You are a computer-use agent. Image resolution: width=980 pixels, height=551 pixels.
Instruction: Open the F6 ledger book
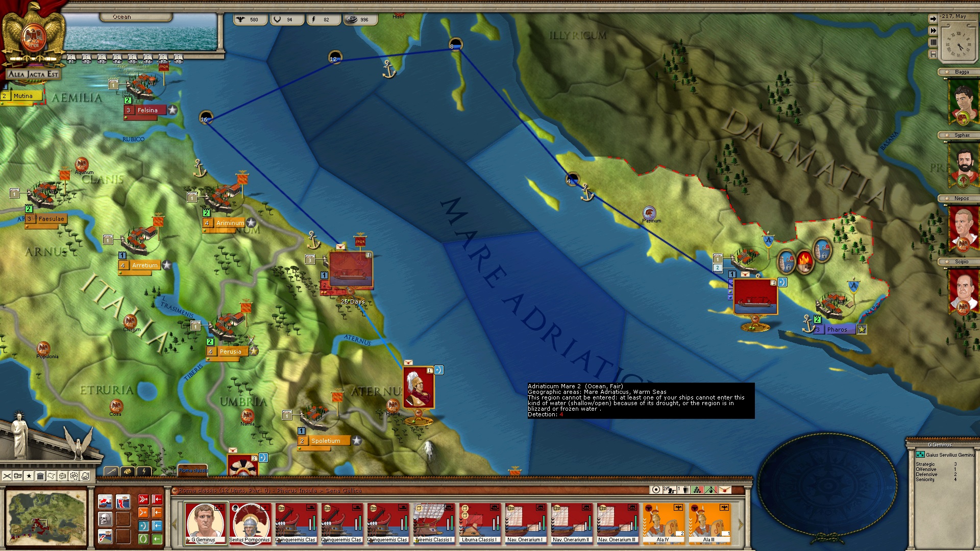pyautogui.click(x=148, y=59)
